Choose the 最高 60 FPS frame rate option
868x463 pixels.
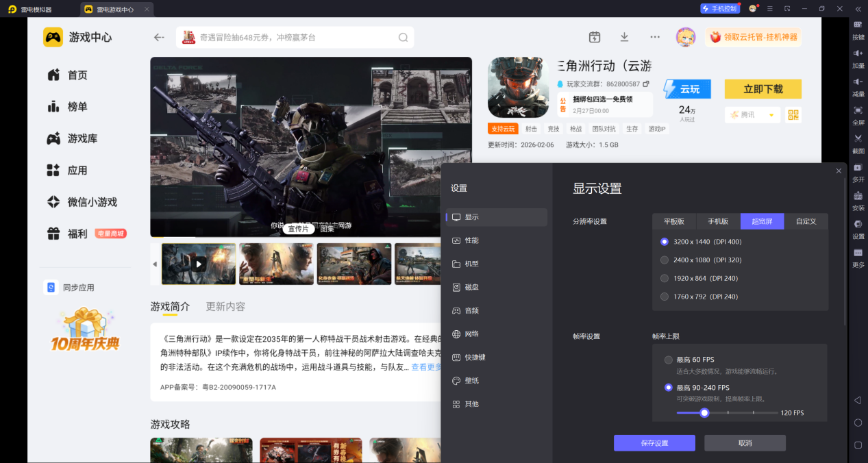tap(668, 360)
